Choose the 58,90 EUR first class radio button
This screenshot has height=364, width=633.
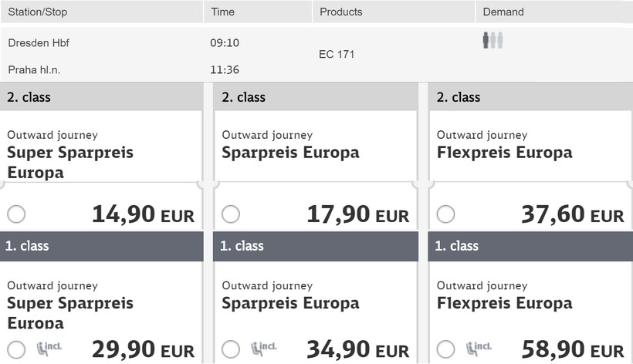click(445, 349)
